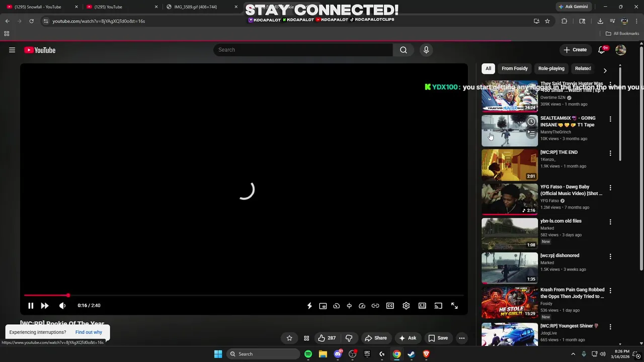The image size is (644, 362).
Task: Open options for Travis Hunter video
Action: [610, 85]
